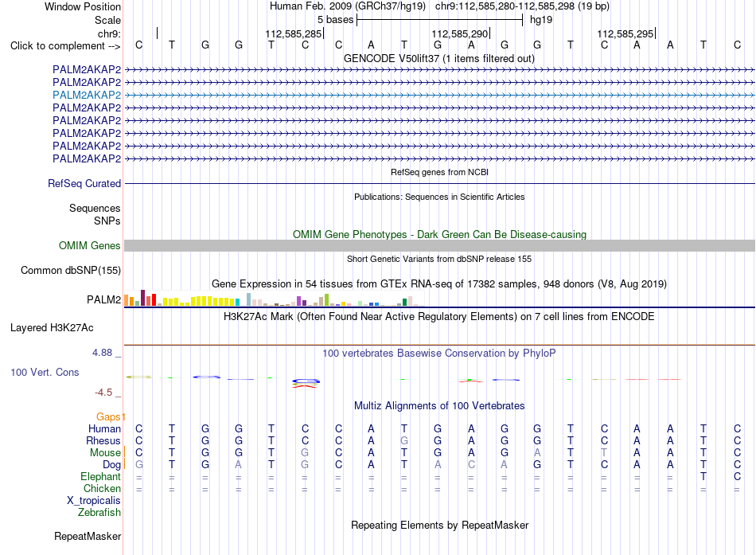
Task: Click the 112,585,295 coordinate tick label
Action: [625, 33]
